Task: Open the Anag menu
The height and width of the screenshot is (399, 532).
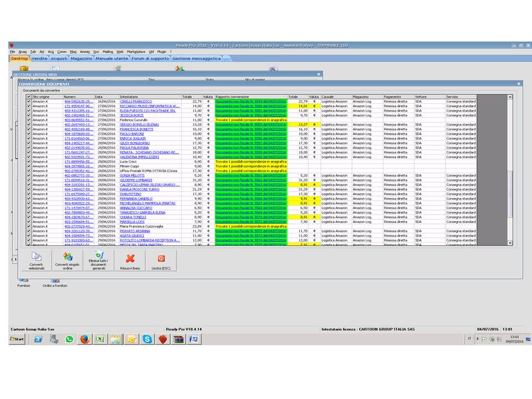Action: 22,52
